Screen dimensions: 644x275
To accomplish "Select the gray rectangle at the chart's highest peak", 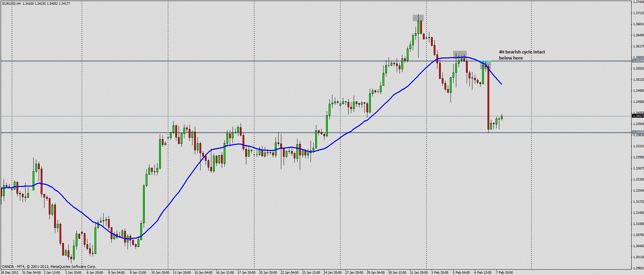I will point(418,18).
